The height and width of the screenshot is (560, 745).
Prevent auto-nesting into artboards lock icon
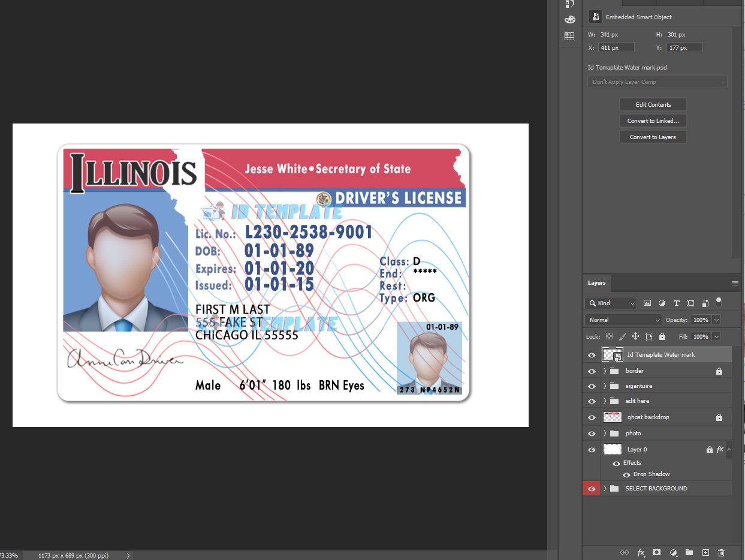pos(649,336)
